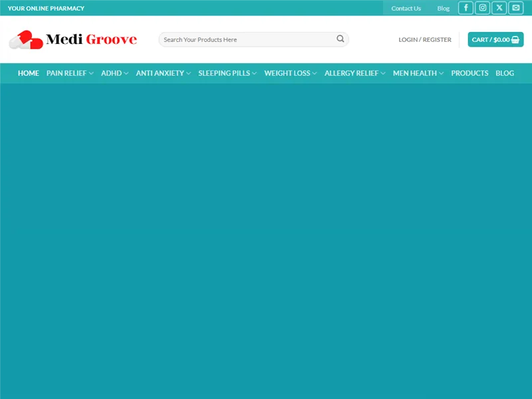
Task: Click the Your Online Pharmacy tagline text
Action: pos(46,9)
